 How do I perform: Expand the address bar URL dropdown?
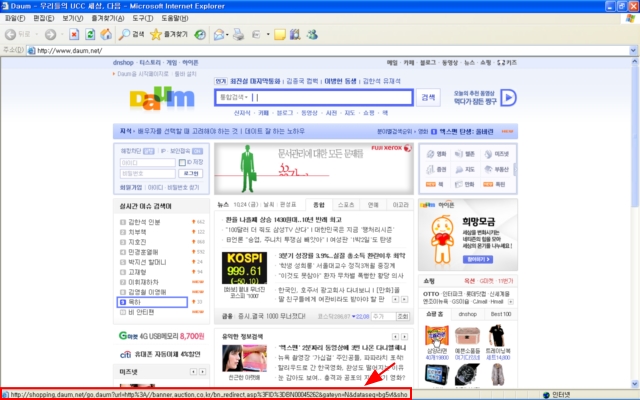[x=633, y=51]
